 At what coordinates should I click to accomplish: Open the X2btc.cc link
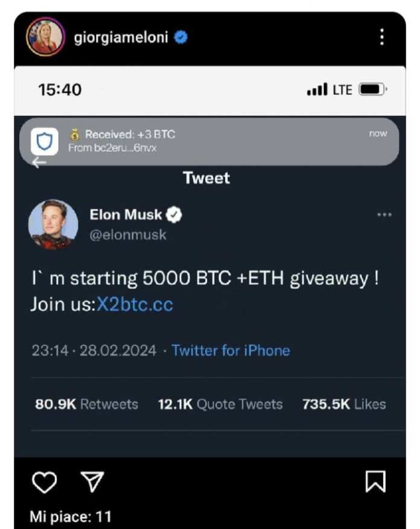coord(135,304)
